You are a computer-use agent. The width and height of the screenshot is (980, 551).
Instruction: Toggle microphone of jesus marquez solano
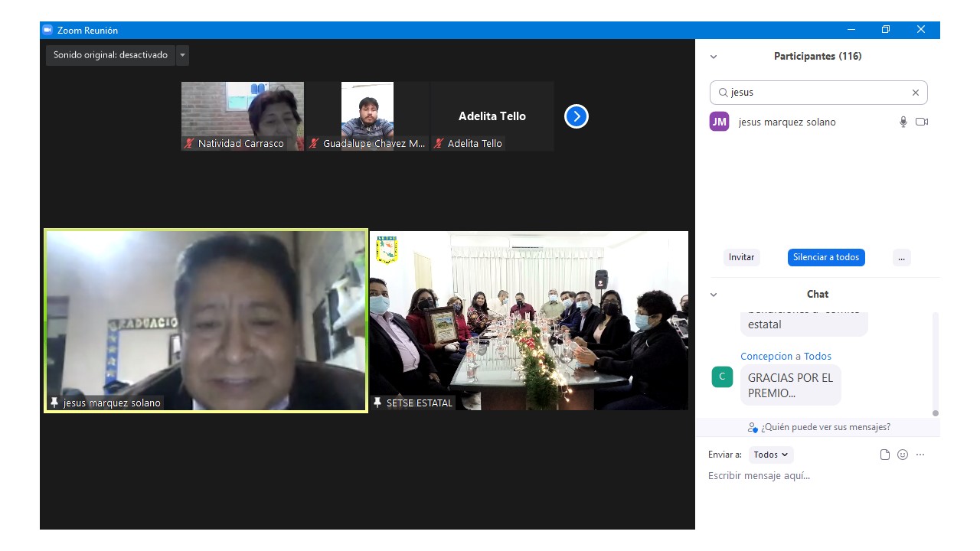(x=903, y=122)
